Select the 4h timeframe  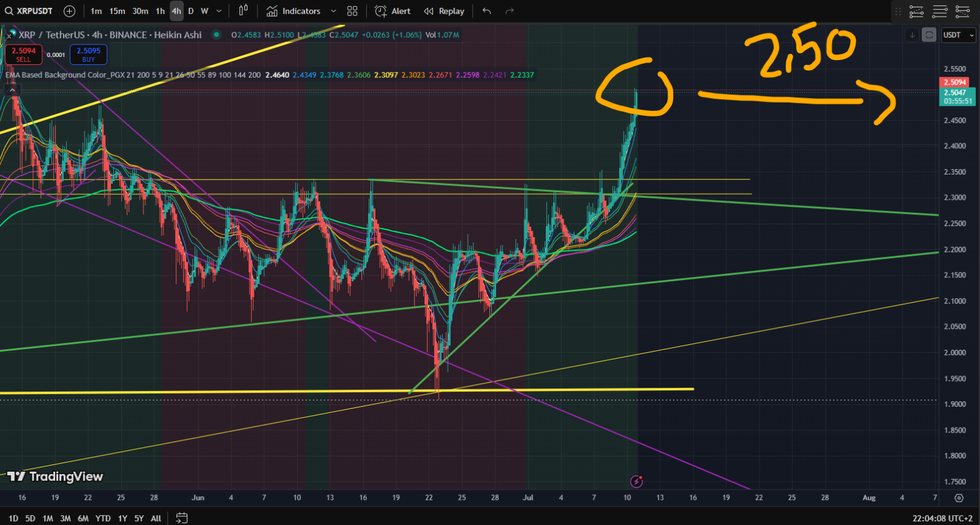click(x=176, y=11)
